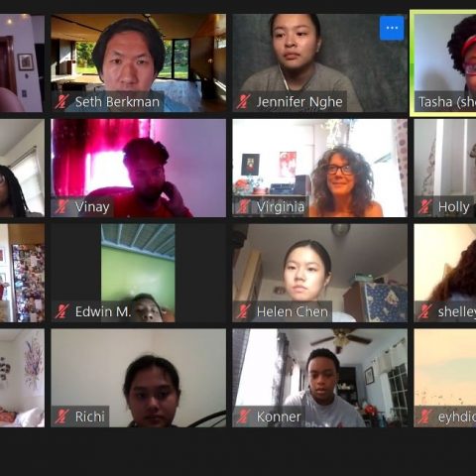Click Virginia's muted microphone icon

(244, 206)
